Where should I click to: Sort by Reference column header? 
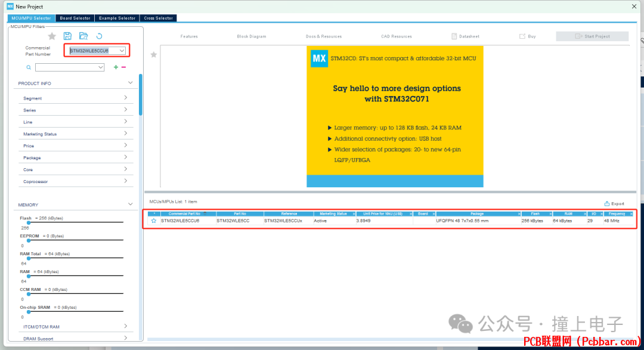[x=289, y=213]
